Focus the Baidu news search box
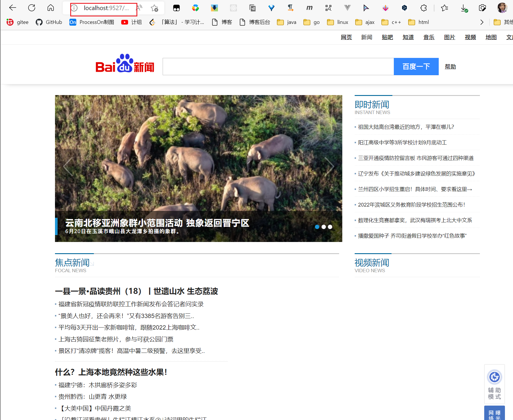This screenshot has height=420, width=513. pyautogui.click(x=278, y=67)
